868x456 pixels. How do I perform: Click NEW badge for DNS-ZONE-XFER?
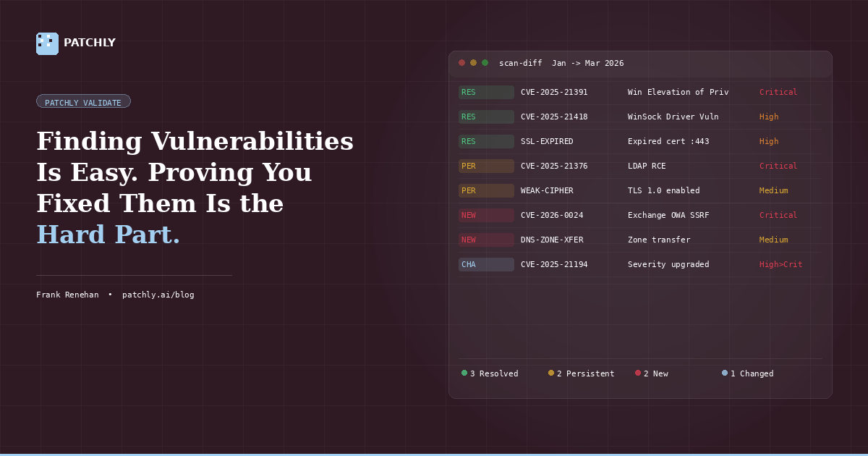point(486,240)
